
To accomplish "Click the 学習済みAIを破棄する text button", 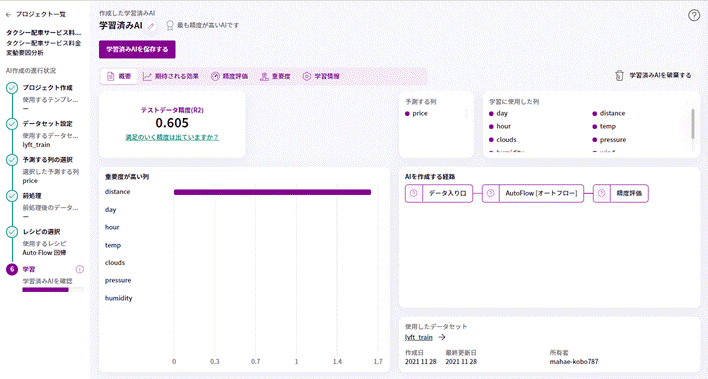I will click(x=660, y=75).
